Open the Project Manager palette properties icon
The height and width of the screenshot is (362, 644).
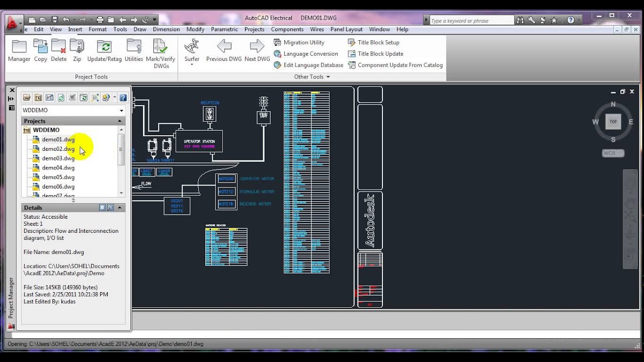click(12, 108)
